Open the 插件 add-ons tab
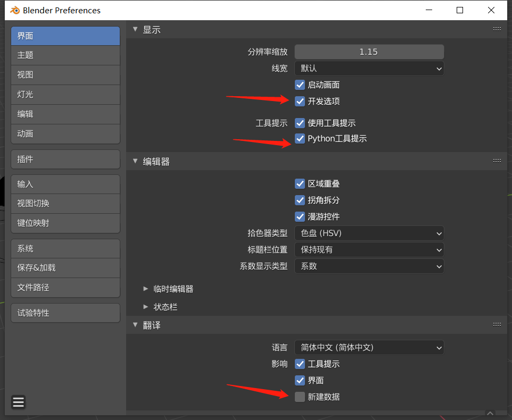 65,159
